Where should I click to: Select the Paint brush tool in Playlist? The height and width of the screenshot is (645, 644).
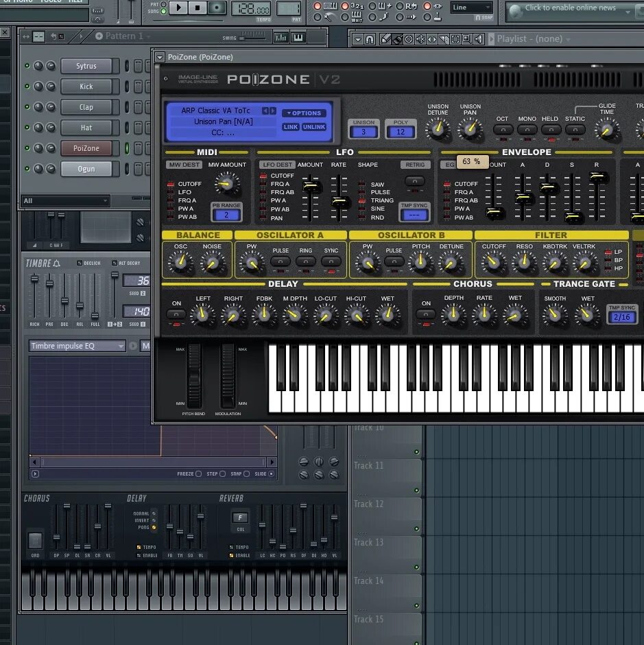pos(397,39)
